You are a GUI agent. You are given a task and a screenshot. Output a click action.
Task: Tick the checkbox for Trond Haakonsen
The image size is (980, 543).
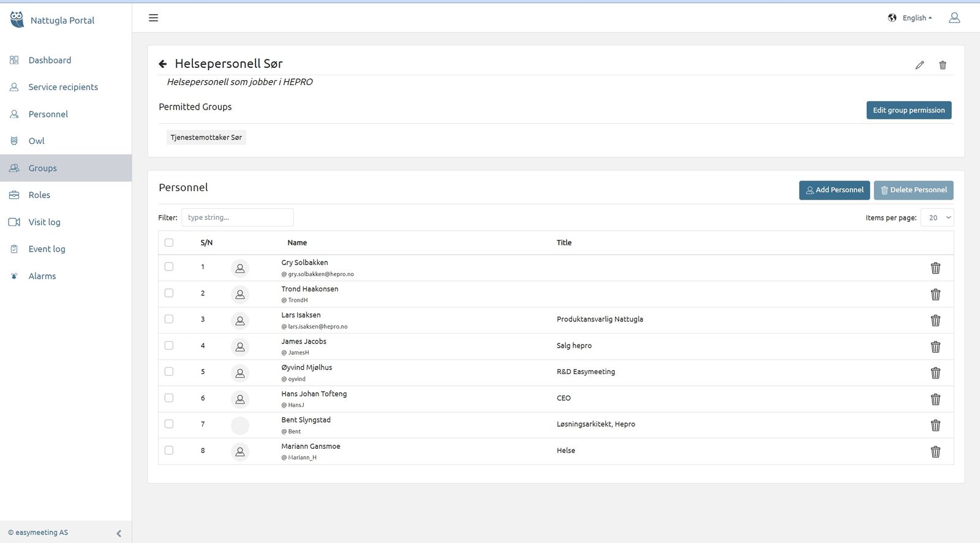(x=169, y=293)
